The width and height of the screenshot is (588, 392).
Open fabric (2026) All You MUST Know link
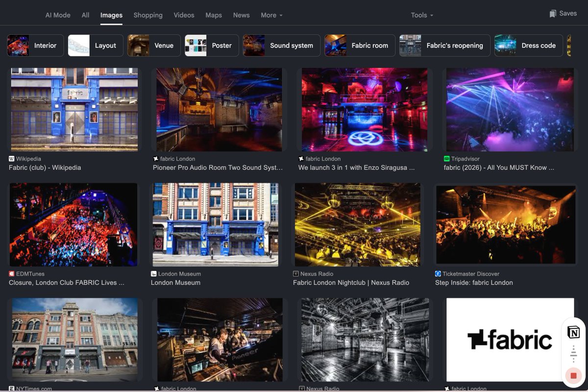499,168
